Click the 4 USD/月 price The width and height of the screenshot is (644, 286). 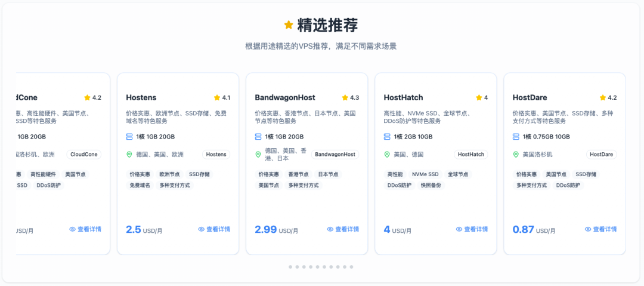(398, 230)
